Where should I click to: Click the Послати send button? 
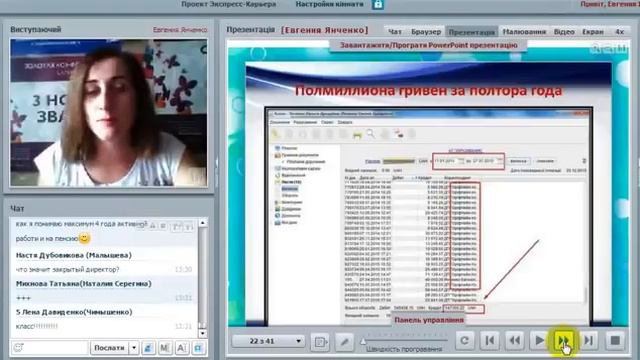click(x=109, y=348)
